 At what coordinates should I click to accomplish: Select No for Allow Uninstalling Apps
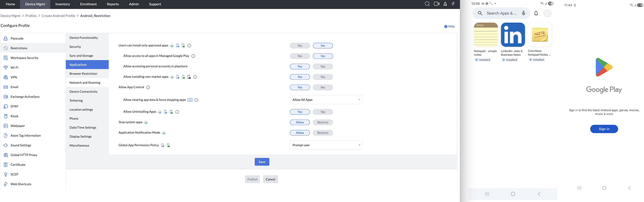[x=323, y=112]
